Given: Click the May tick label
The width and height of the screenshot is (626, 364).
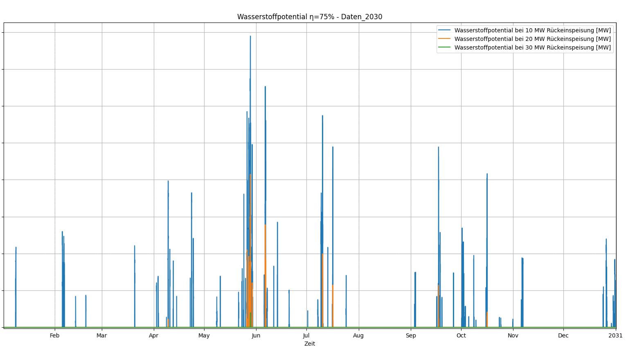Looking at the screenshot, I should pos(204,335).
